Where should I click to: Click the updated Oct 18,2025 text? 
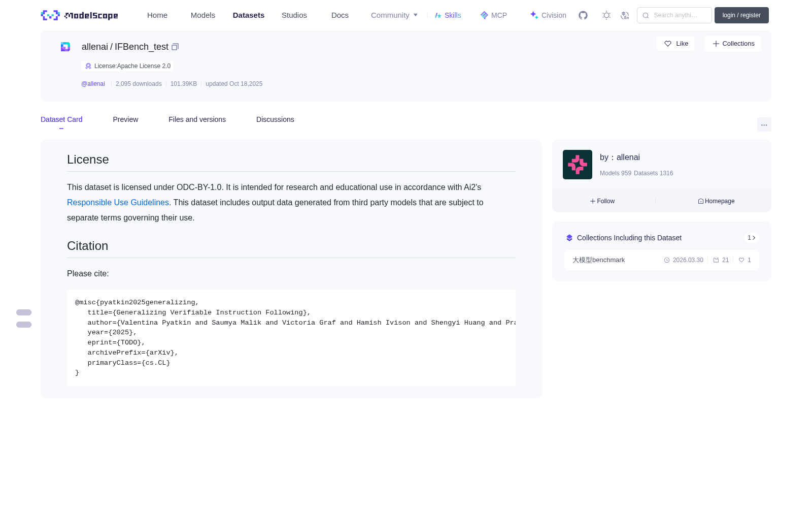point(234,84)
